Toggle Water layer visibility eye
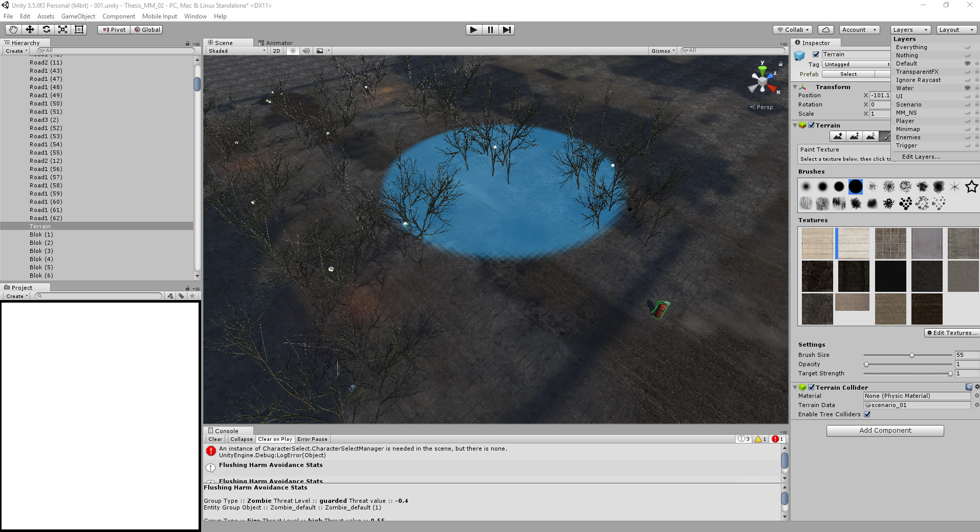 (x=967, y=88)
